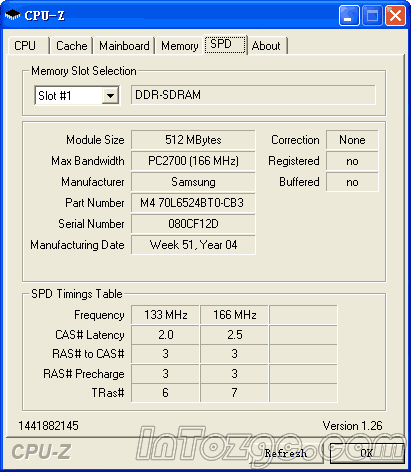The image size is (411, 472).
Task: Click the Serial Number 080CF12D field
Action: point(193,224)
